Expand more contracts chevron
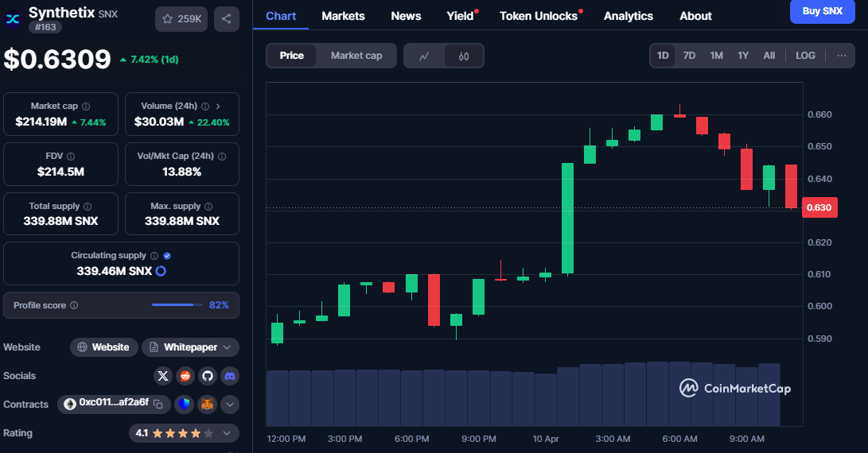This screenshot has height=453, width=868. [229, 405]
